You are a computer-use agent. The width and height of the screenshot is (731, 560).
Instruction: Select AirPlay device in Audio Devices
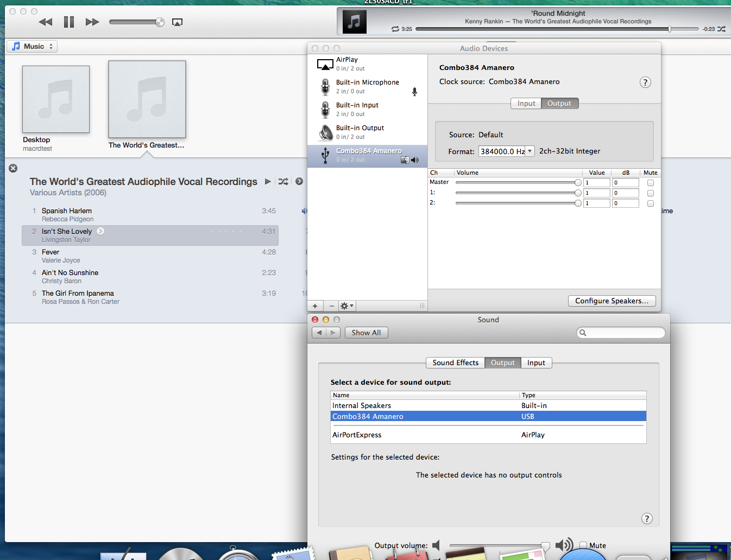[368, 65]
